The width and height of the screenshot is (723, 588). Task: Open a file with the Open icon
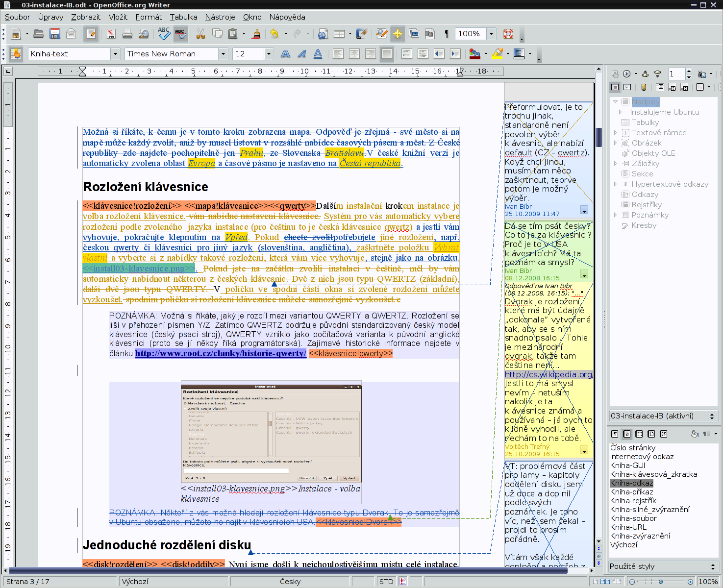pyautogui.click(x=39, y=34)
